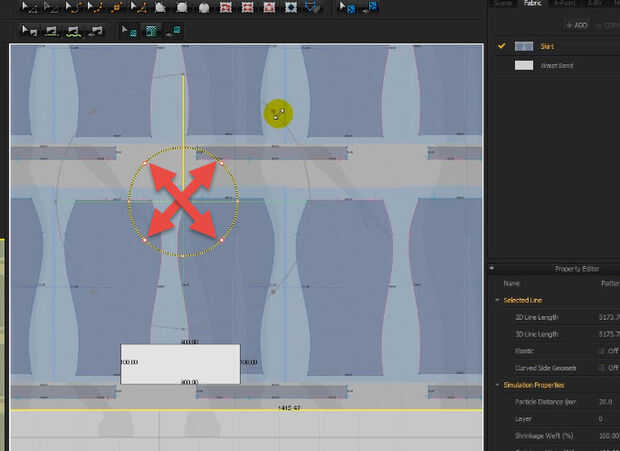Click the blue shield icon in the toolbar

(x=313, y=7)
